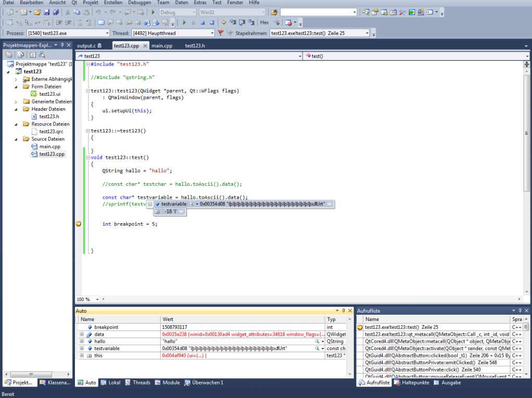Expand the Externe Abhängigkeiten tree node

click(16, 79)
